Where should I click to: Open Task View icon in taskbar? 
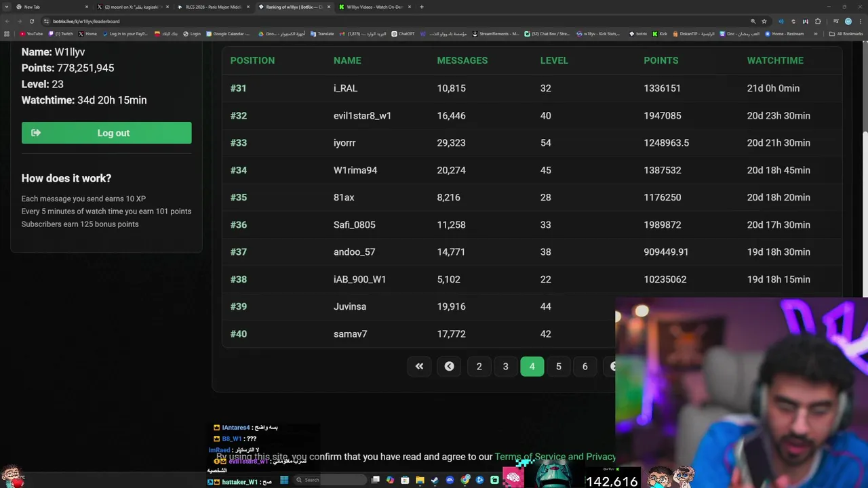(x=375, y=480)
